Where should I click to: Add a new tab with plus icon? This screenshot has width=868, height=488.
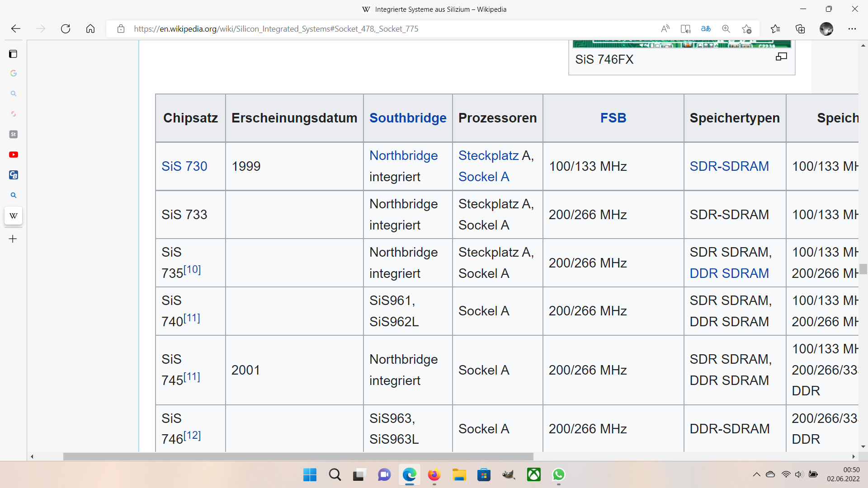pyautogui.click(x=13, y=239)
